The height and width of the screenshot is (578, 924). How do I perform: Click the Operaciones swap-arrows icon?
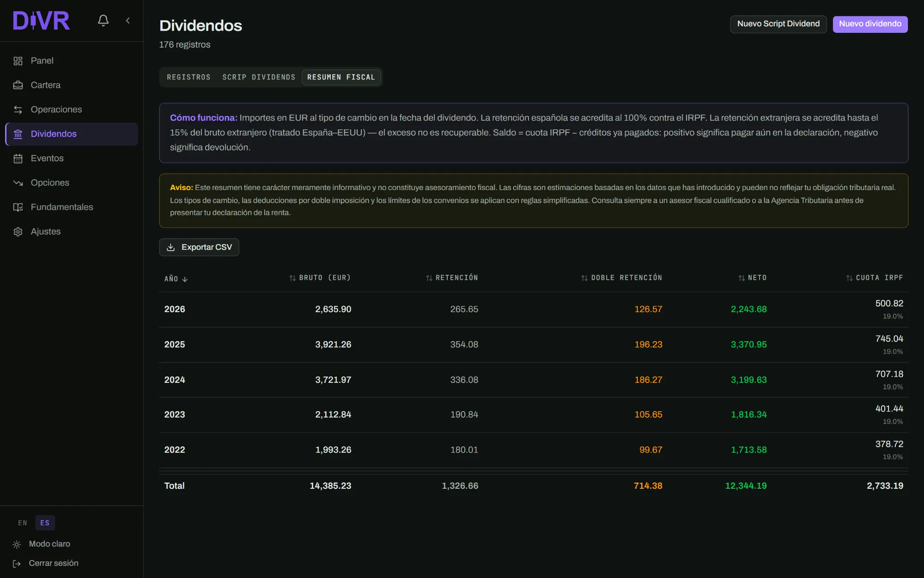(18, 110)
